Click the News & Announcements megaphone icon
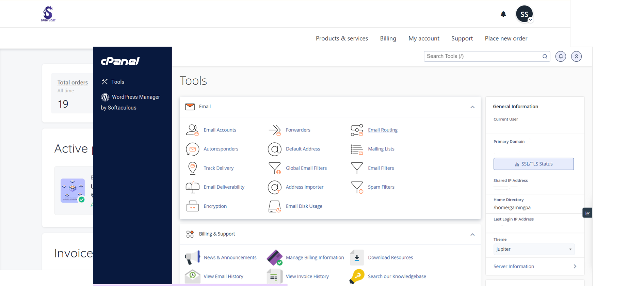Viewport: 644px width, 286px height. 192,258
